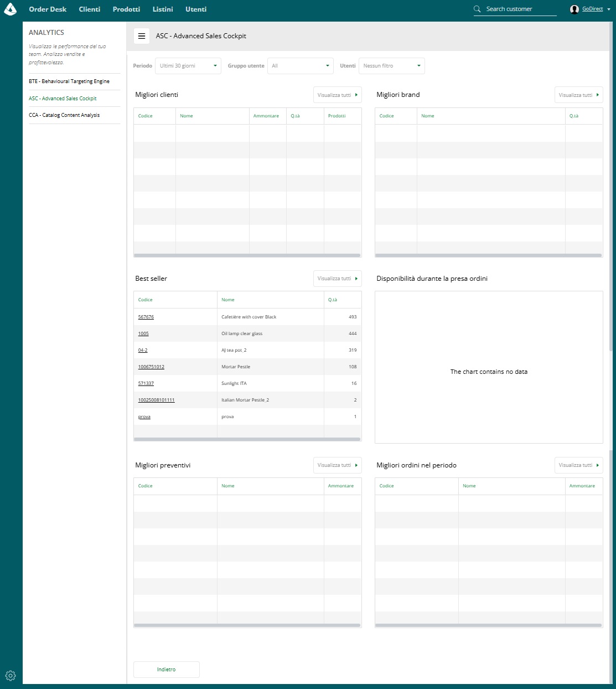Image resolution: width=616 pixels, height=689 pixels.
Task: Open the Utenti filter dropdown
Action: (392, 66)
